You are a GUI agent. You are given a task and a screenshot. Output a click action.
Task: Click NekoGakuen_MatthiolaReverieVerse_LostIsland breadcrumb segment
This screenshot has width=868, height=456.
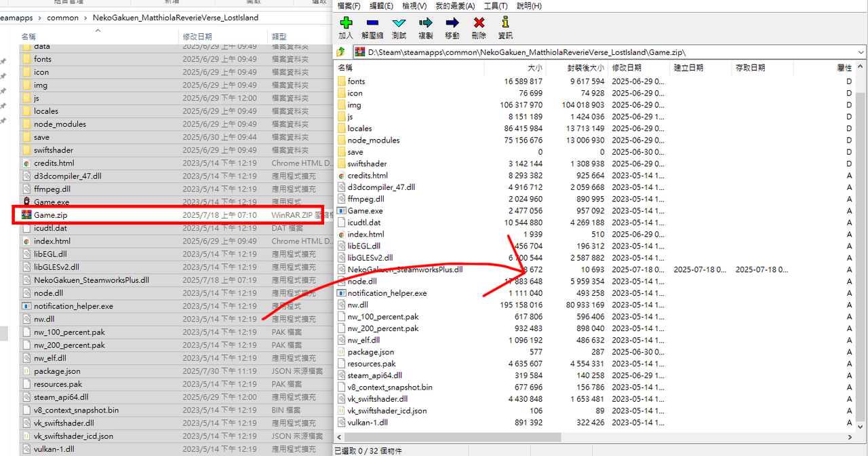176,18
